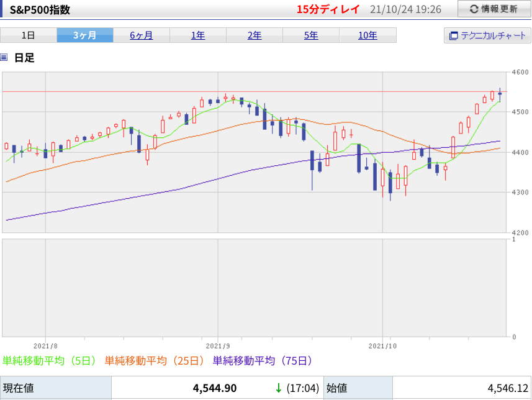The height and width of the screenshot is (400, 532).
Task: Select the 1日 period tab
Action: [28, 35]
